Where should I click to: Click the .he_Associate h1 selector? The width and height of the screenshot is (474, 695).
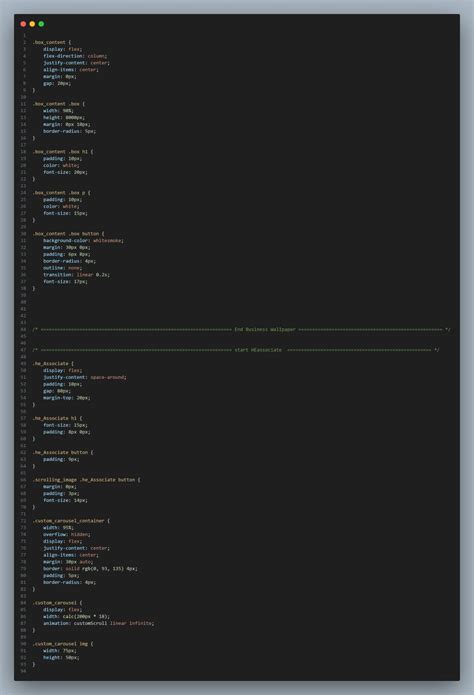click(55, 418)
